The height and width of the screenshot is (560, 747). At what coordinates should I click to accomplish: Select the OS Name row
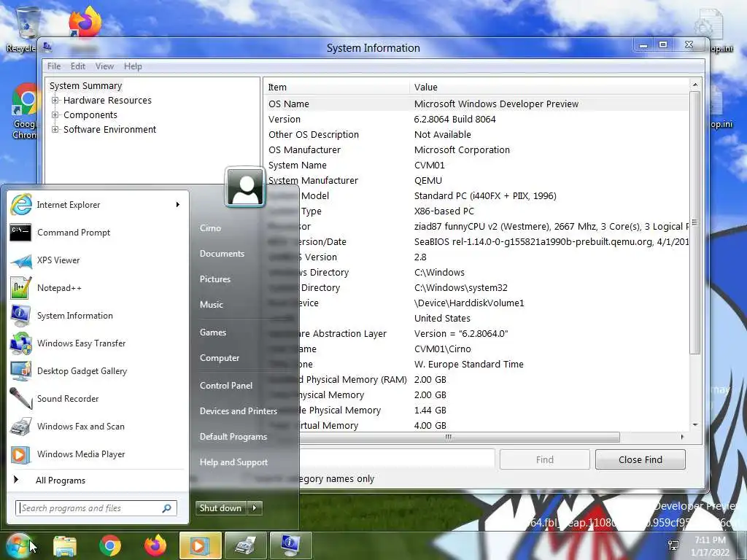click(476, 104)
